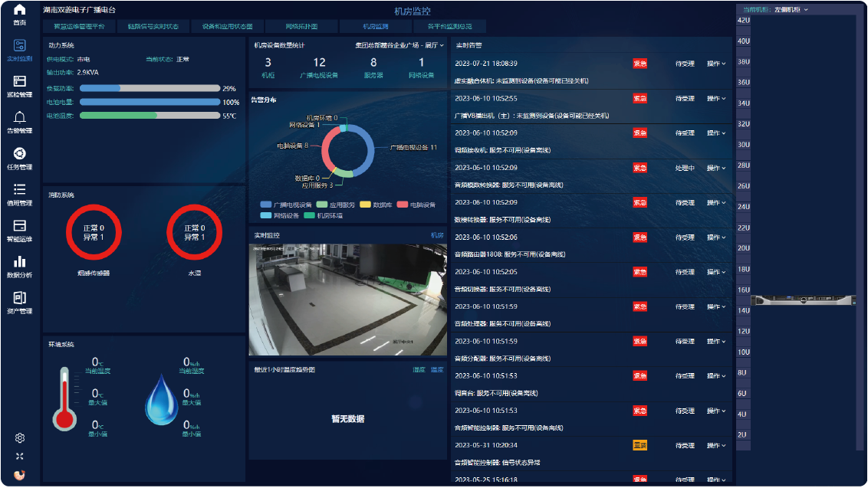
Task: Open the settings gear in the sidebar
Action: (20, 438)
